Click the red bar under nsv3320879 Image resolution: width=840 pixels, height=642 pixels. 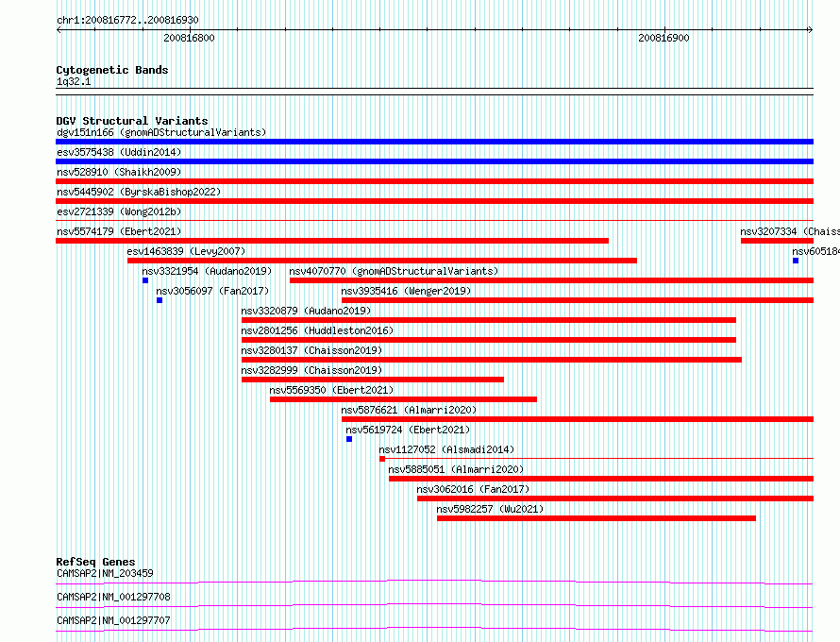[489, 320]
